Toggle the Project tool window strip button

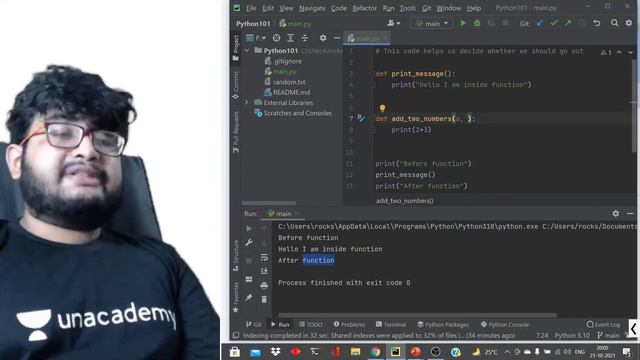[x=236, y=48]
